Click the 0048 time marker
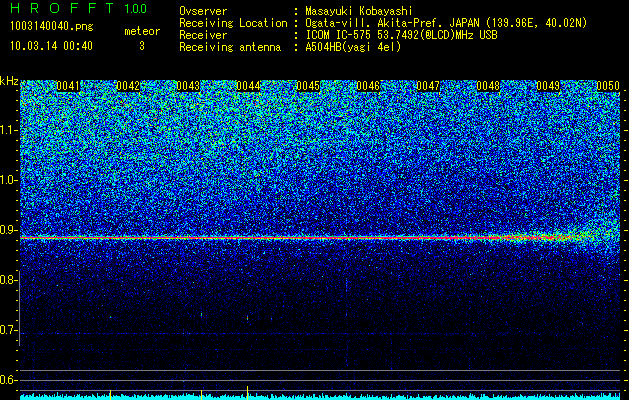This screenshot has width=629, height=400. [x=488, y=86]
